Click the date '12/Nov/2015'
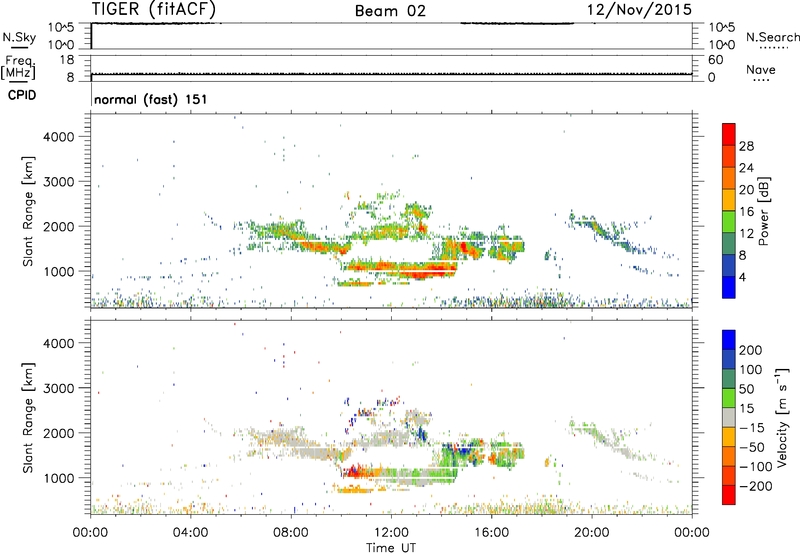Screen dimensions: 800x554 639,10
